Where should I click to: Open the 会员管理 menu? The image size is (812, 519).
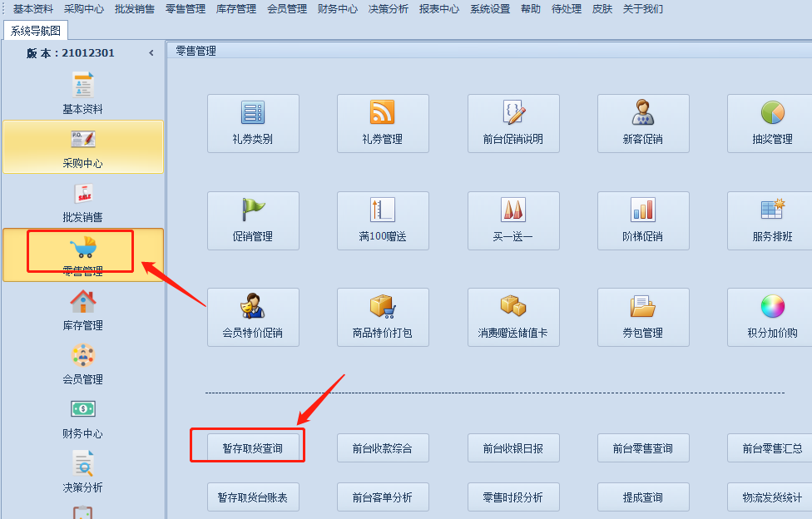pyautogui.click(x=287, y=9)
